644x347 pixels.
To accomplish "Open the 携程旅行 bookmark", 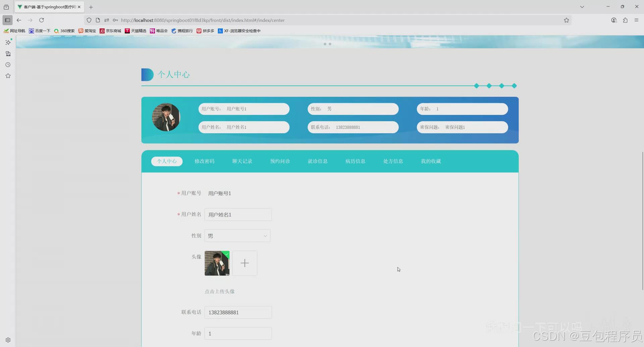I will point(182,31).
